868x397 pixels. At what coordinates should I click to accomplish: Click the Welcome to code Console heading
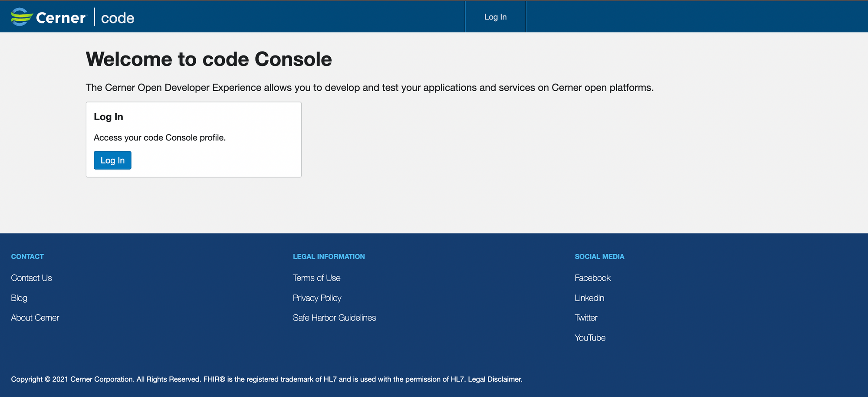[x=209, y=59]
